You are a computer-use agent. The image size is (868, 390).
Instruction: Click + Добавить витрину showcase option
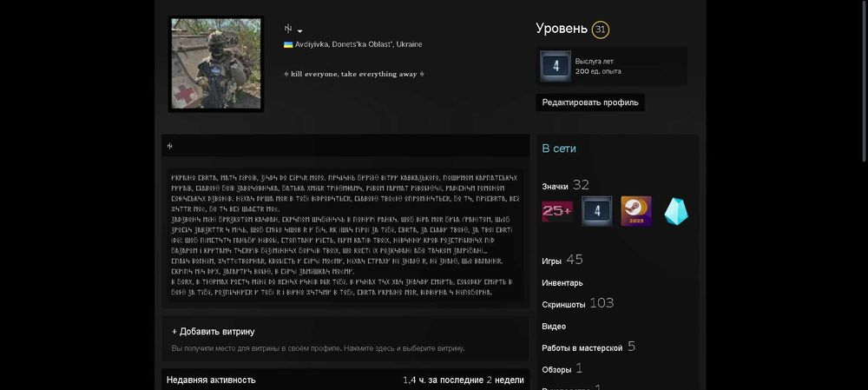[214, 331]
